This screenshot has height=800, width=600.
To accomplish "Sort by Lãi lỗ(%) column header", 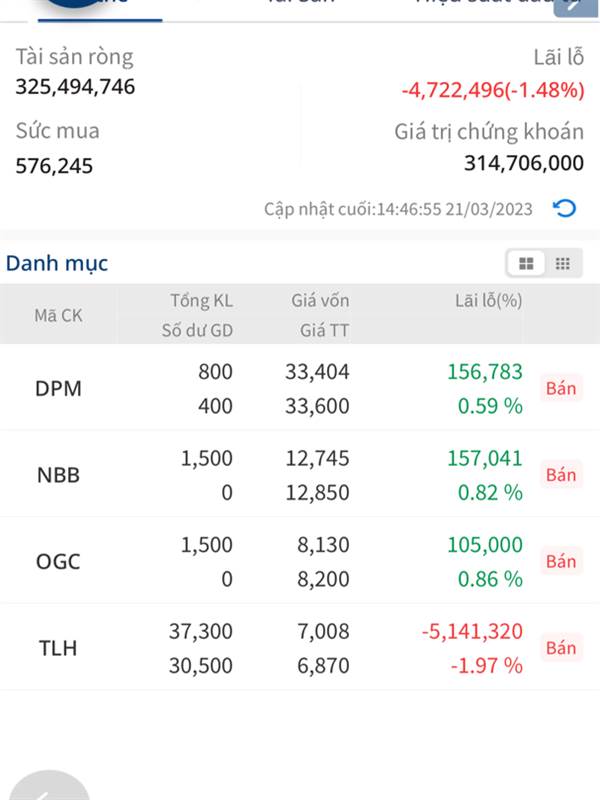I will click(488, 300).
